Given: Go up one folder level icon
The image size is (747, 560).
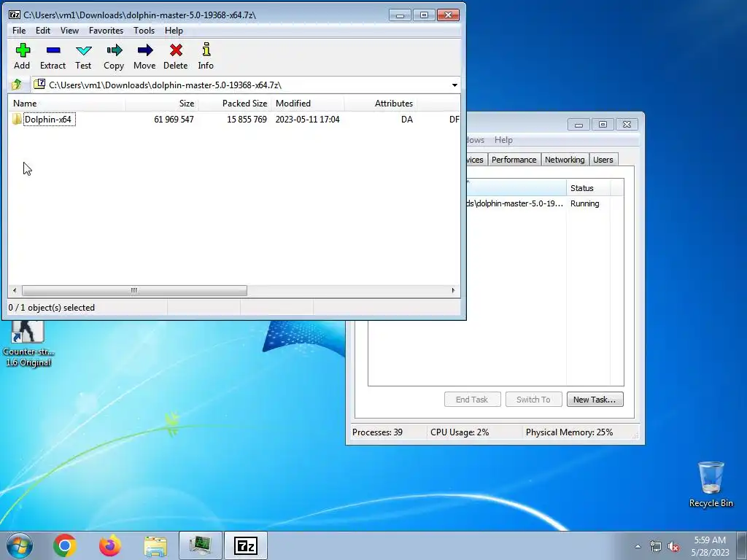Looking at the screenshot, I should (17, 85).
